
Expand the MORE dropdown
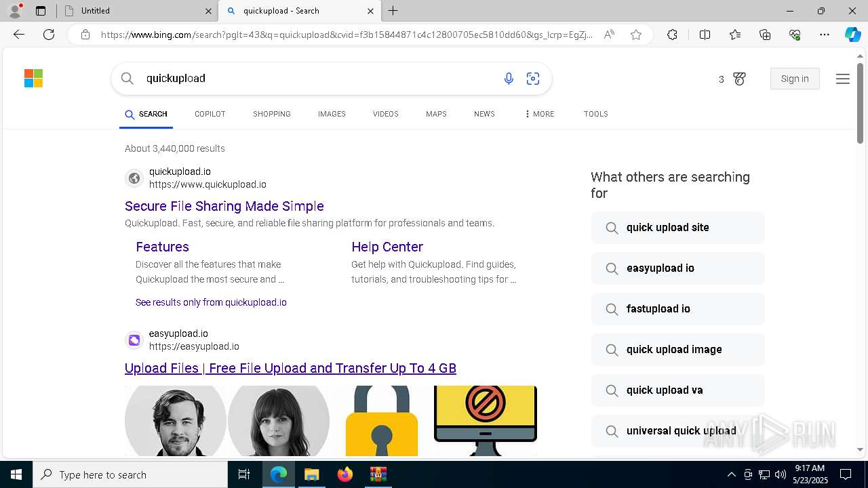coord(540,114)
